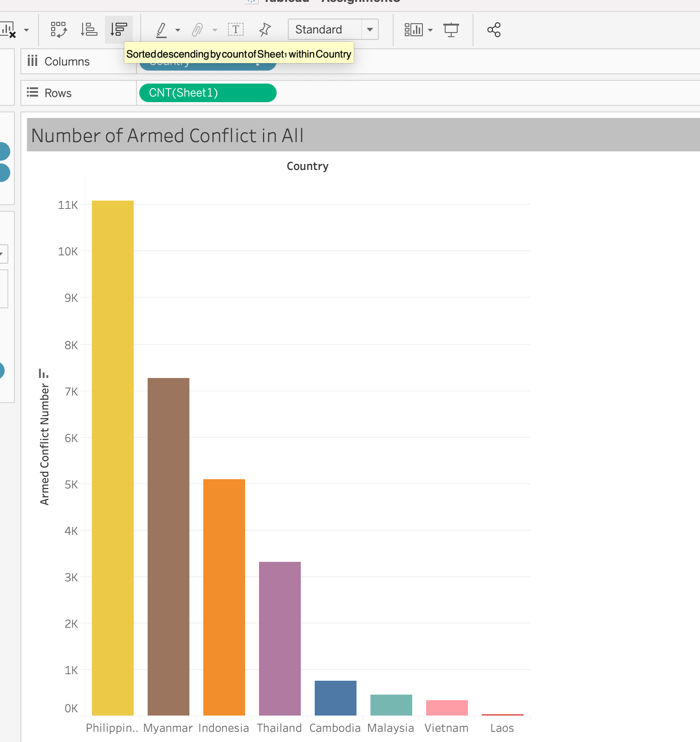Toggle the Fix Axes pin
Screen dimensions: 700x742
(x=265, y=30)
